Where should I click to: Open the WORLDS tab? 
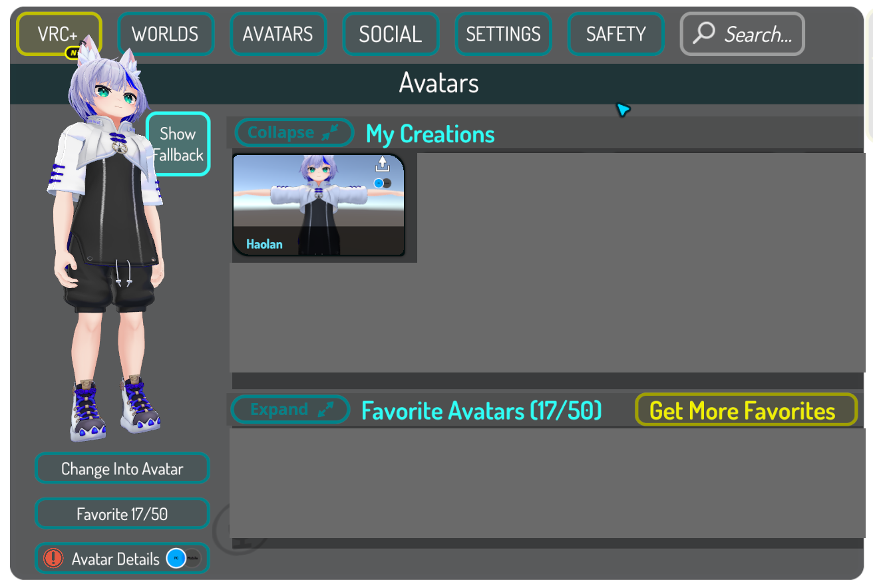pos(165,34)
